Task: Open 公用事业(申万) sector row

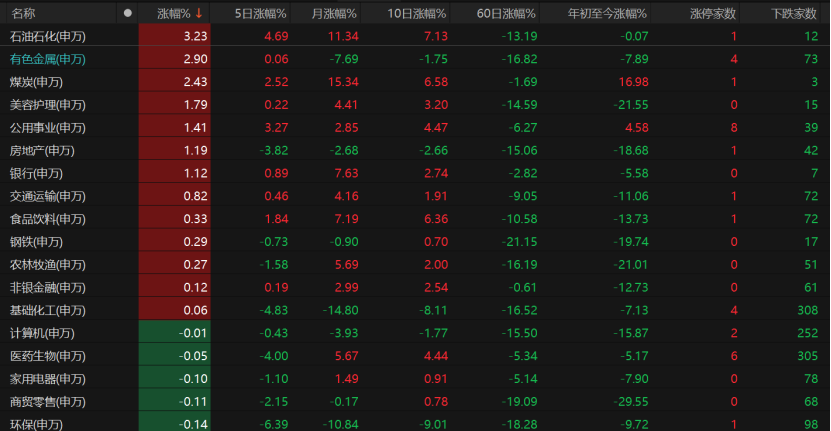Action: 415,127
